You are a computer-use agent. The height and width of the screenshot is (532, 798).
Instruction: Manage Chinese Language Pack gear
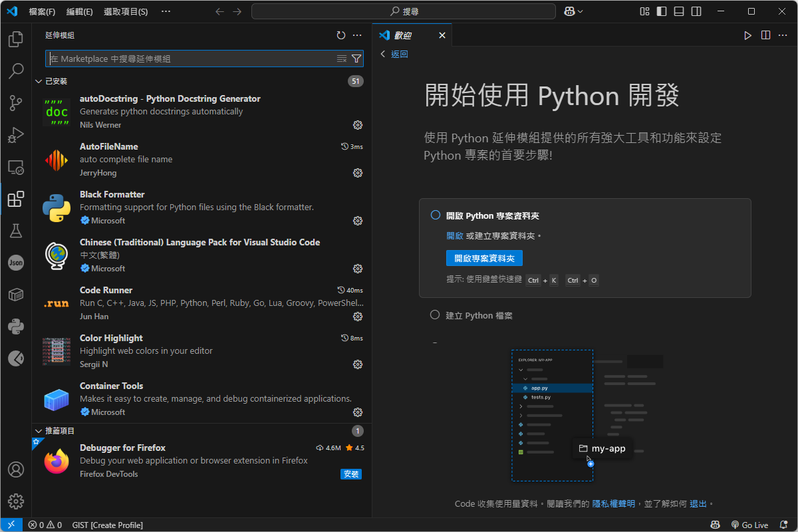click(358, 269)
